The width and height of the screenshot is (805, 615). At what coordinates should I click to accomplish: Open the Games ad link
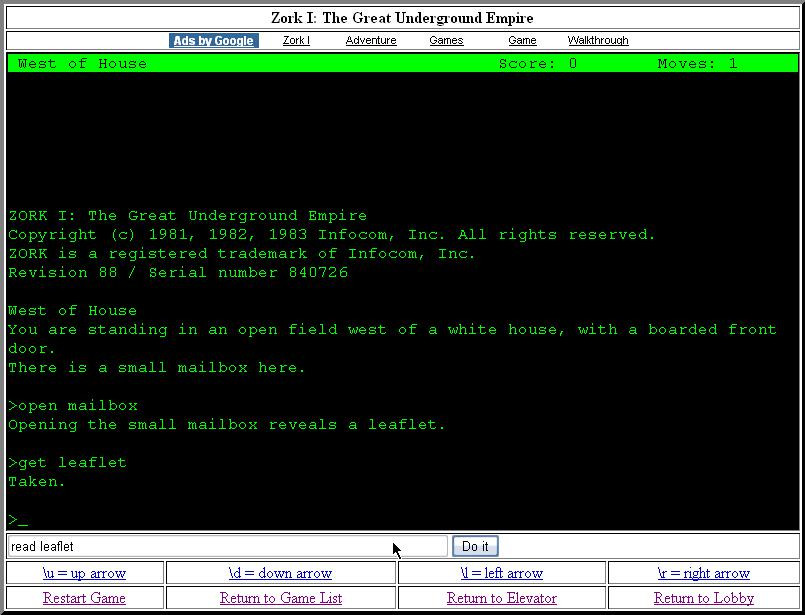pyautogui.click(x=446, y=41)
